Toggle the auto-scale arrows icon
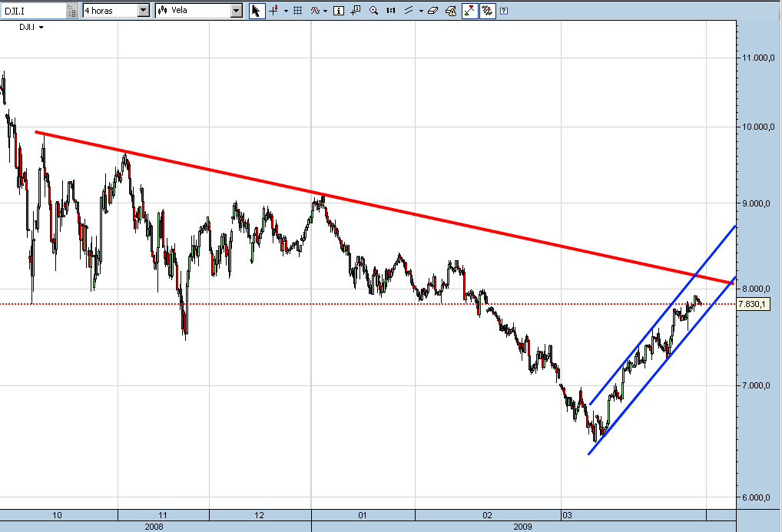The width and height of the screenshot is (782, 532). click(470, 11)
